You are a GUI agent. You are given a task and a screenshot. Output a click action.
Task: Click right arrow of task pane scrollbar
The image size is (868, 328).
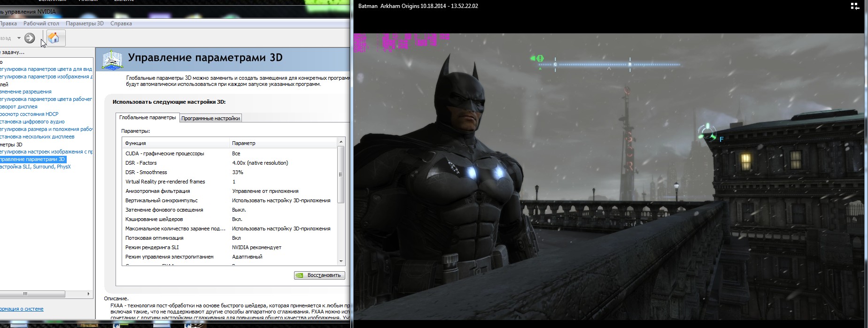[x=88, y=294]
